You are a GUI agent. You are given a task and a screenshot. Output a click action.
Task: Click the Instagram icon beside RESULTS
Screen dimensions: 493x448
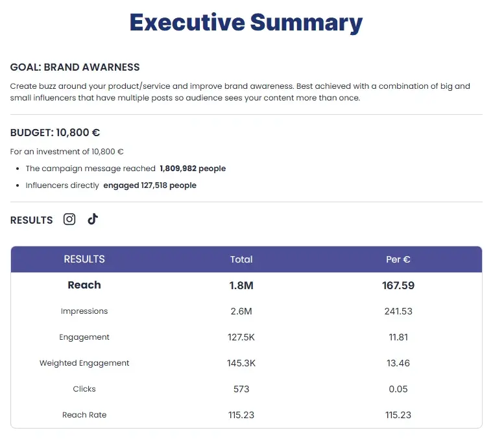coord(69,219)
